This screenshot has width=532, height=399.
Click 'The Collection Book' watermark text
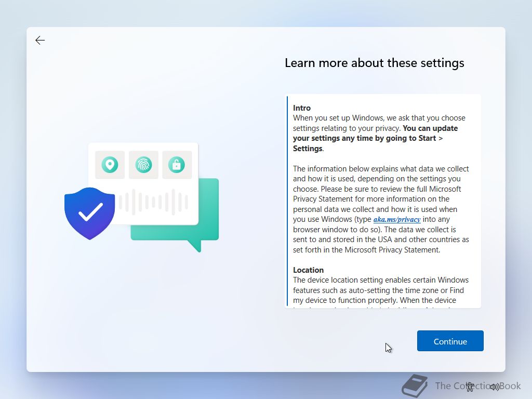tap(478, 386)
